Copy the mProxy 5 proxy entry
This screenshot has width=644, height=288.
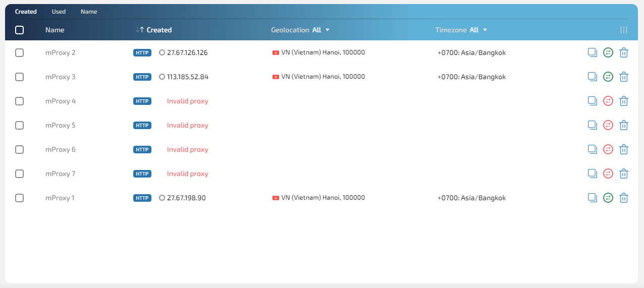coord(593,125)
